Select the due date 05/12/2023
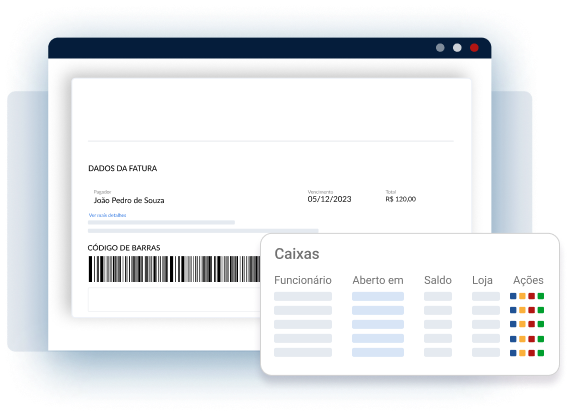 click(x=329, y=199)
